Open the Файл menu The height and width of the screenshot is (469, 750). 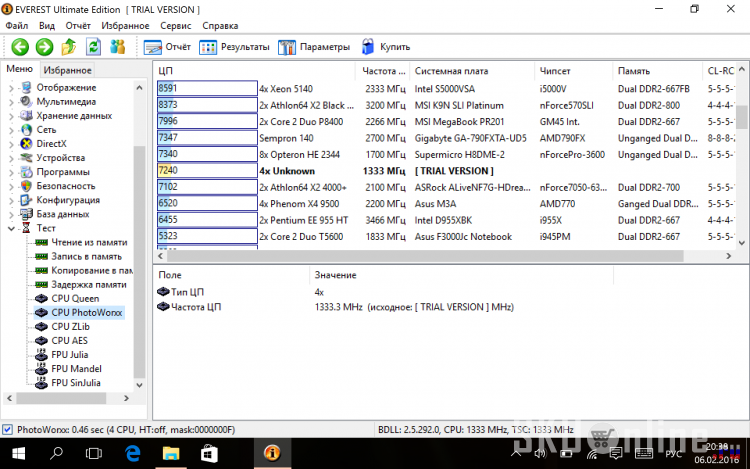[x=17, y=26]
